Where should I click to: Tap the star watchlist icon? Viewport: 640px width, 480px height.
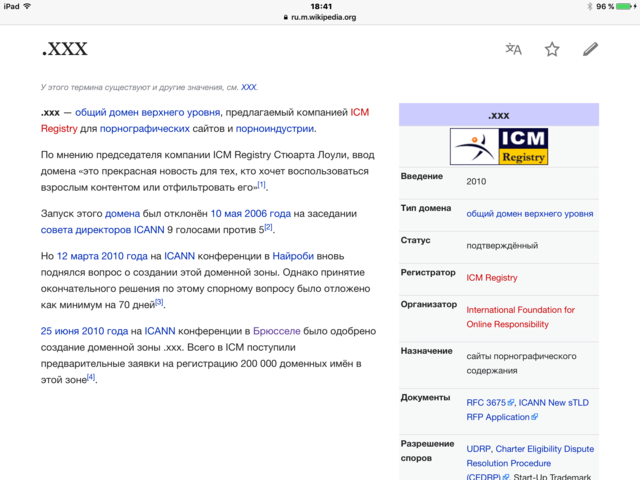tap(552, 49)
